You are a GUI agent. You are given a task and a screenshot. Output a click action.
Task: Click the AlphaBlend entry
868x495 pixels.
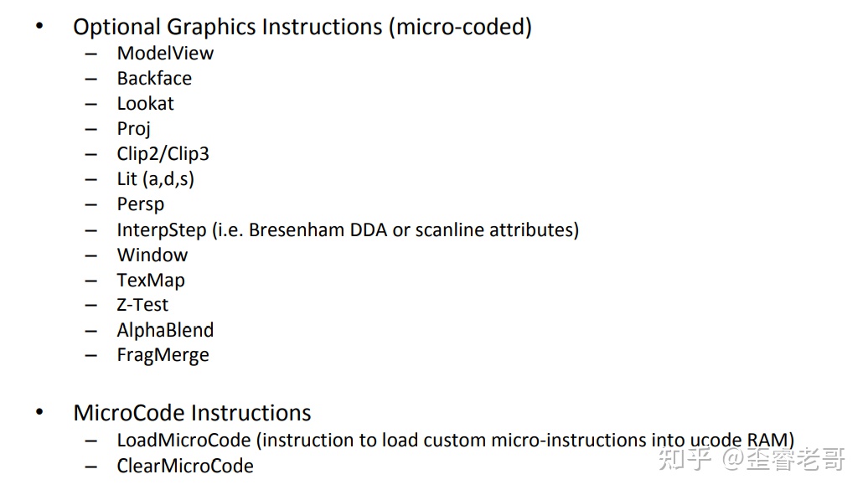[165, 330]
